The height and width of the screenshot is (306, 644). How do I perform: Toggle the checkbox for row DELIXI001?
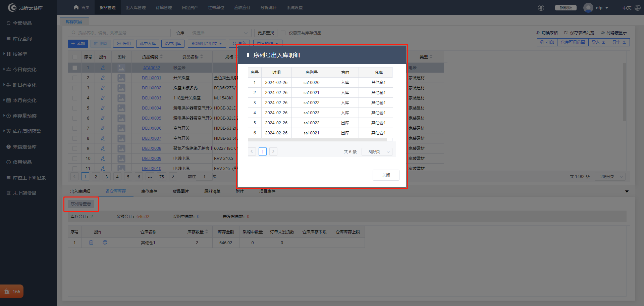[x=75, y=78]
